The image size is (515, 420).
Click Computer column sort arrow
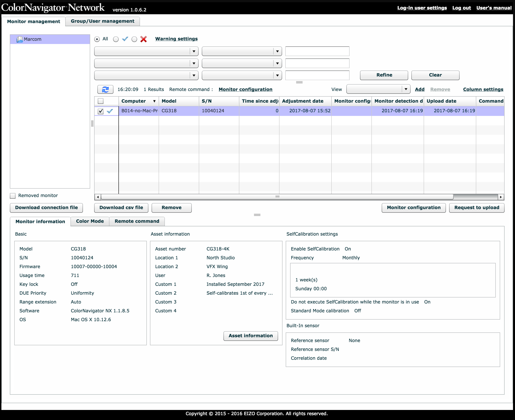(x=154, y=101)
